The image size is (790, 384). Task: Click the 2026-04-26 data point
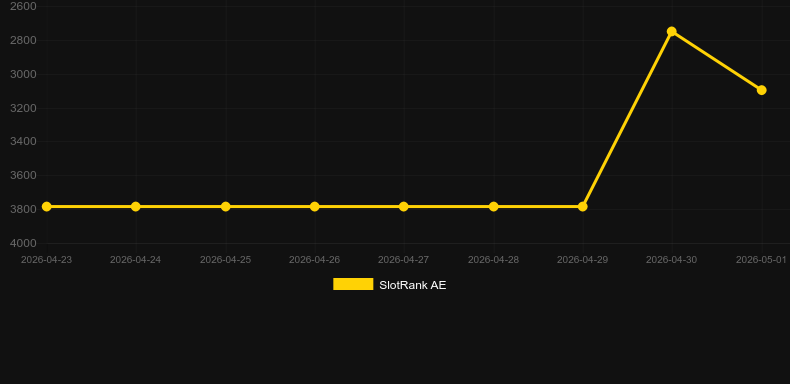315,207
